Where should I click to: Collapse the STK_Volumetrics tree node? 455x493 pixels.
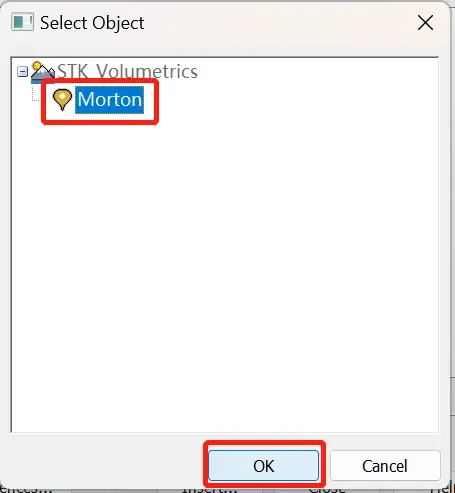[x=22, y=71]
